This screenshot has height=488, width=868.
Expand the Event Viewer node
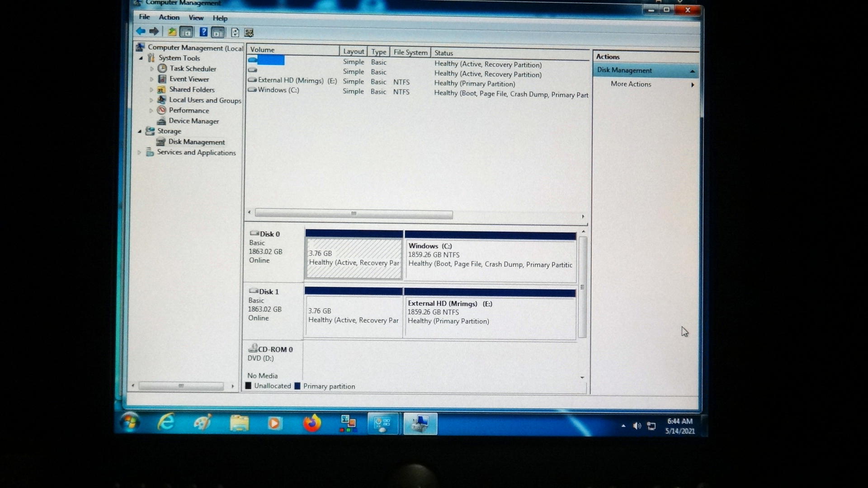coord(151,79)
